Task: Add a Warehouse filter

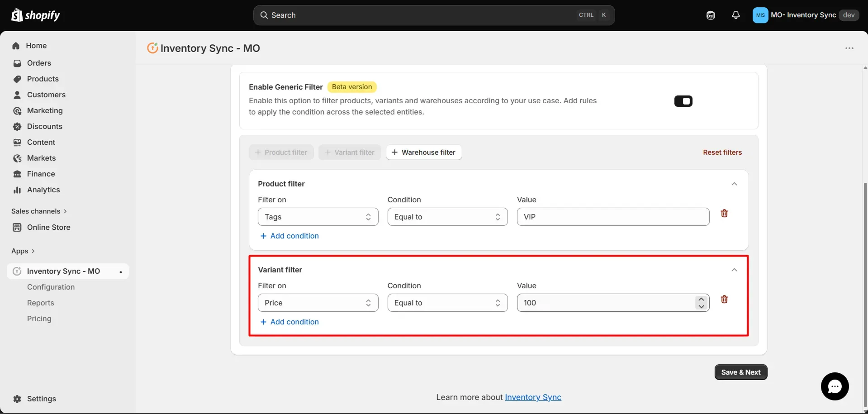Action: pyautogui.click(x=424, y=152)
